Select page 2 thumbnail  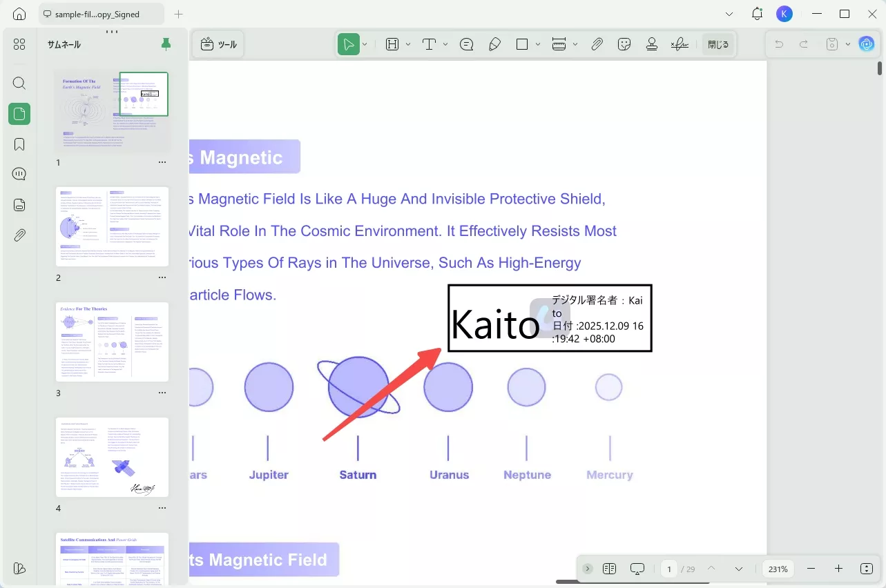112,226
